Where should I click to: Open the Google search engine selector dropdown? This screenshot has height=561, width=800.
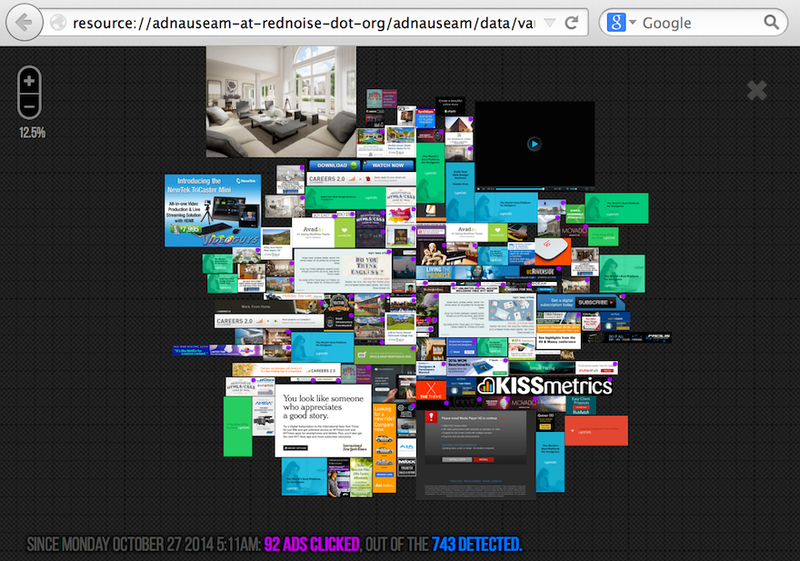[x=633, y=22]
